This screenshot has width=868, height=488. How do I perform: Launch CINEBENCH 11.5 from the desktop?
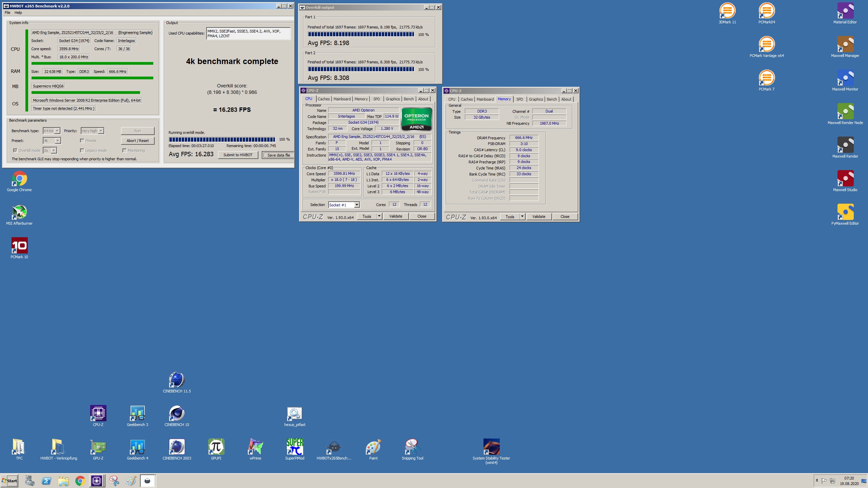177,383
